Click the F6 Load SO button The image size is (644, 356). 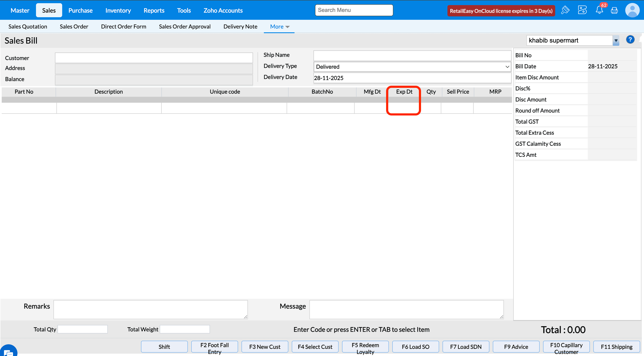tap(415, 347)
